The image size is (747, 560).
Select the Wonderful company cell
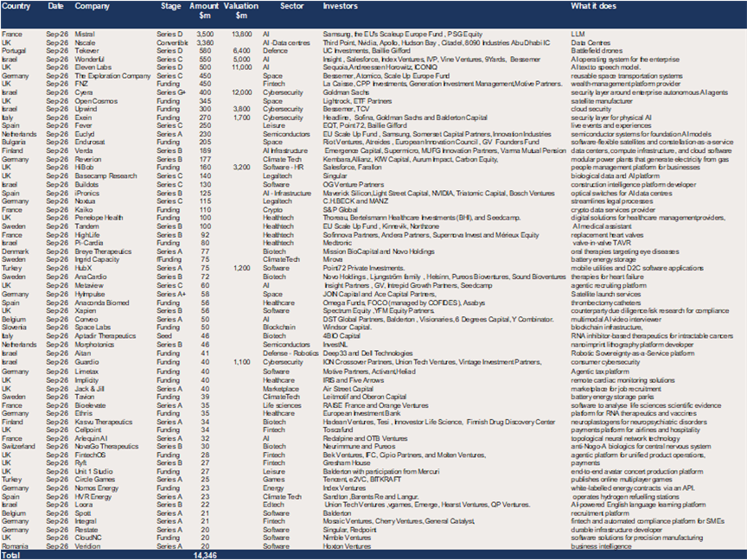click(x=90, y=60)
